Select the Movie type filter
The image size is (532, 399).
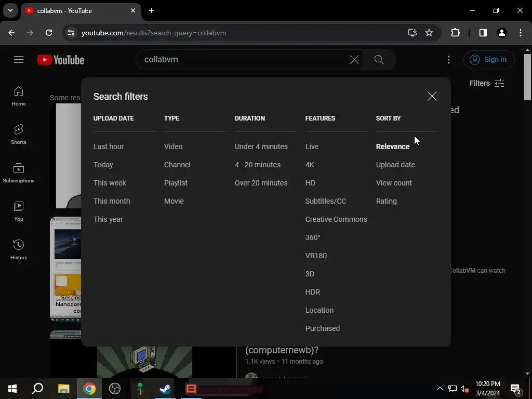pos(174,201)
